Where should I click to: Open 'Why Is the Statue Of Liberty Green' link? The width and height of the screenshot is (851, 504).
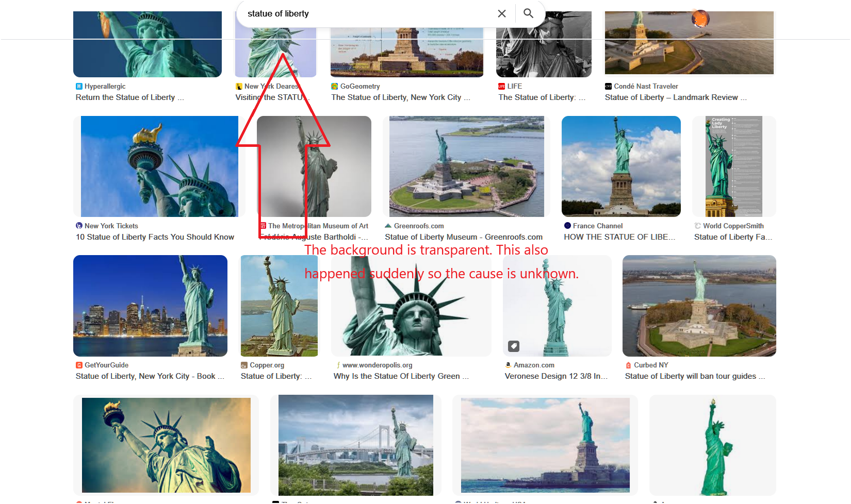401,376
